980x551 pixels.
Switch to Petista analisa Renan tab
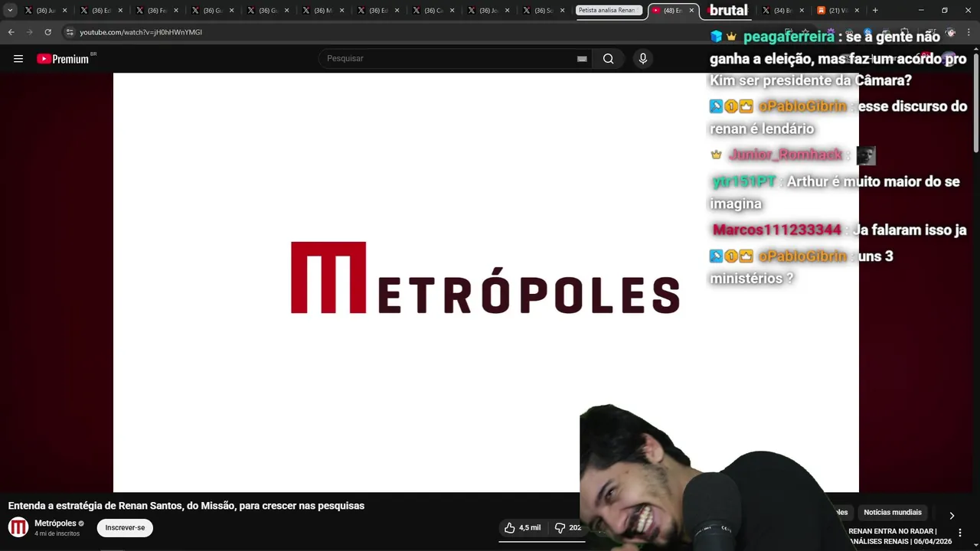tap(609, 11)
